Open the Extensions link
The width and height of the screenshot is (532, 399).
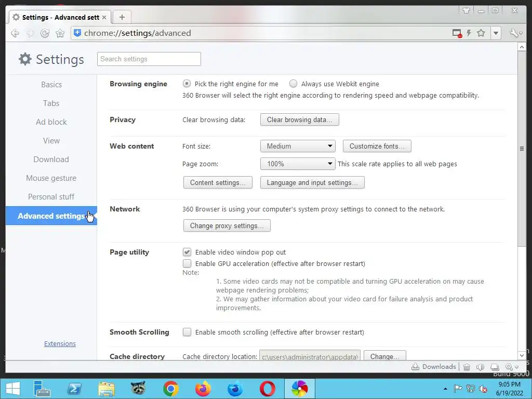pos(60,344)
